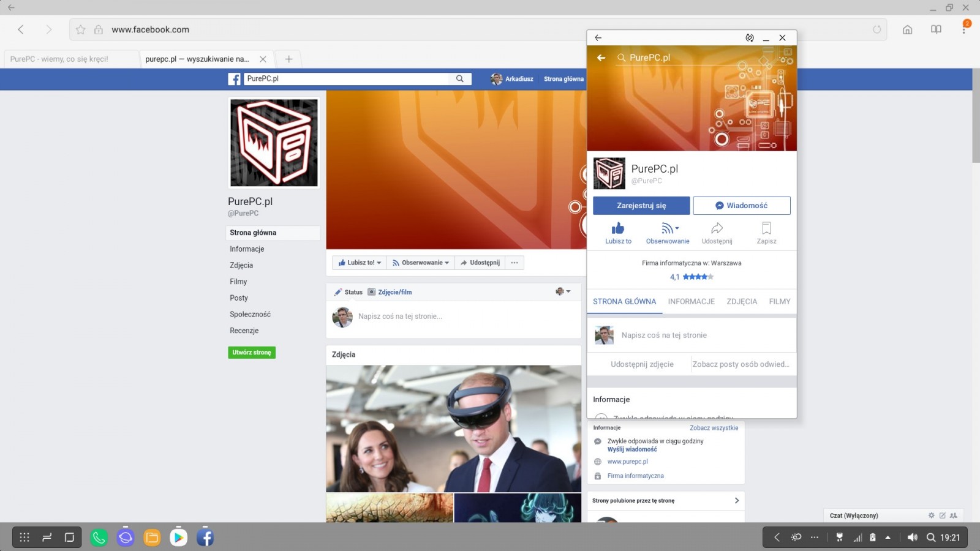Toggle bookmark star in address bar
Image resolution: width=980 pixels, height=551 pixels.
click(81, 29)
